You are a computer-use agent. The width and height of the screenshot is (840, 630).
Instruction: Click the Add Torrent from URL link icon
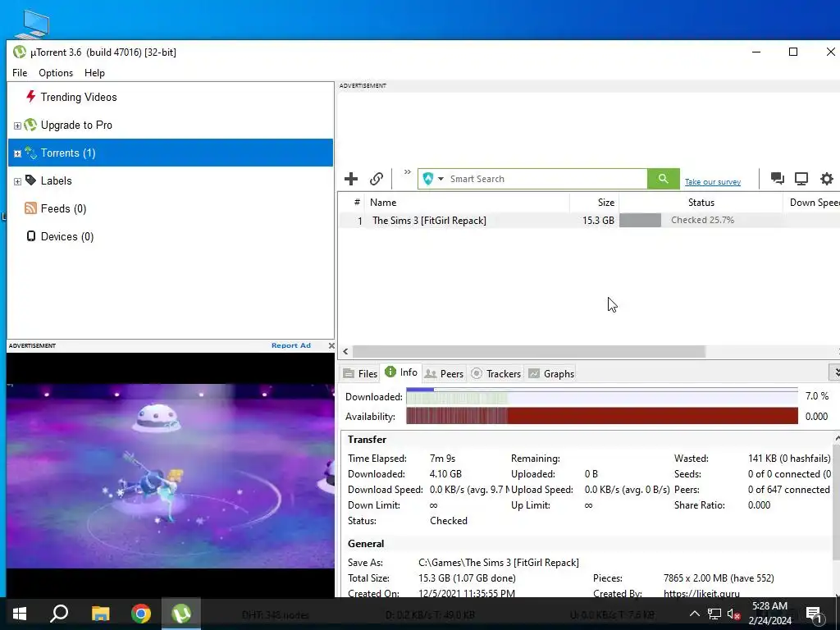(x=377, y=178)
